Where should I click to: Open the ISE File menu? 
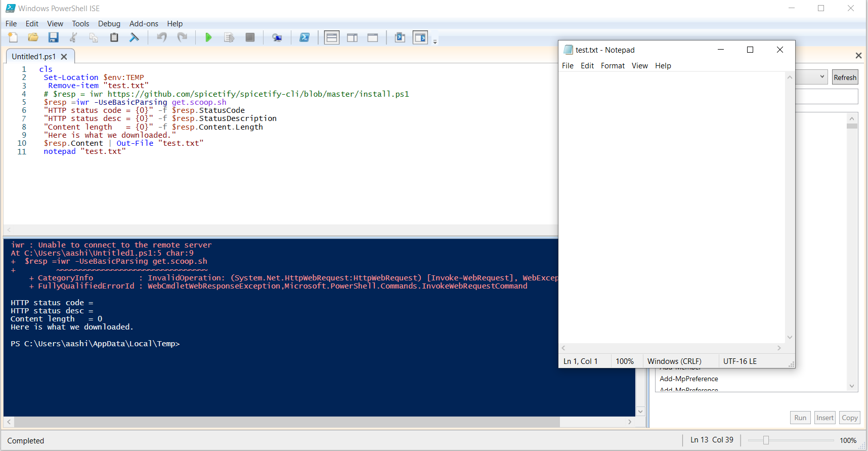click(x=11, y=24)
